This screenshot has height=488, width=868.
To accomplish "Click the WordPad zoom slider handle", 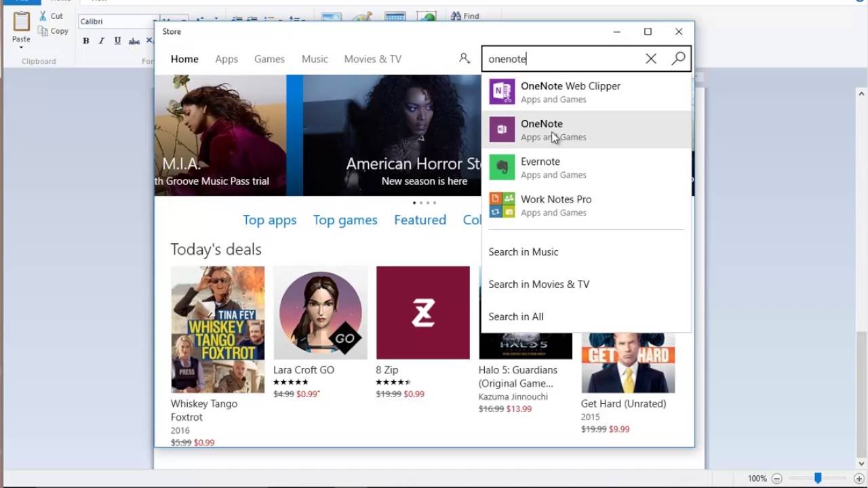I will [x=818, y=479].
